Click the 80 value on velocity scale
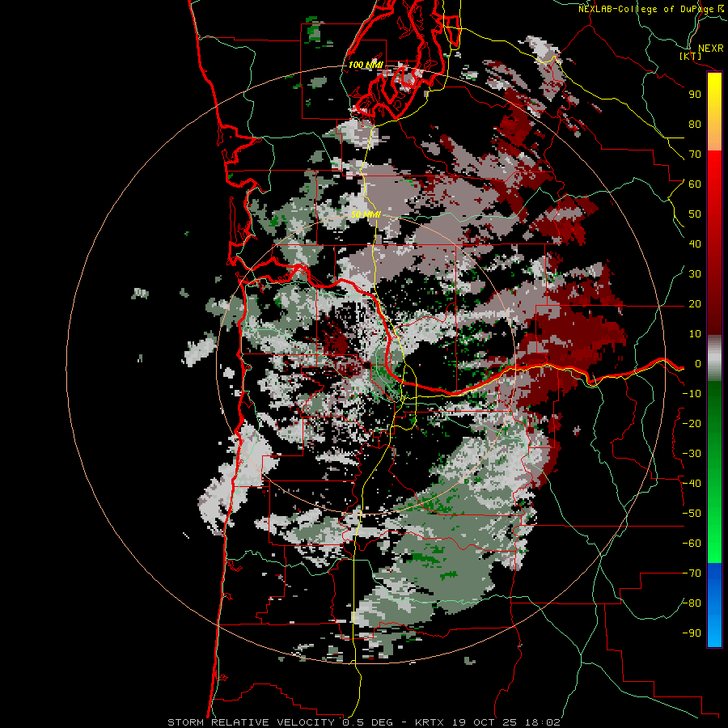This screenshot has width=728, height=728. coord(695,124)
